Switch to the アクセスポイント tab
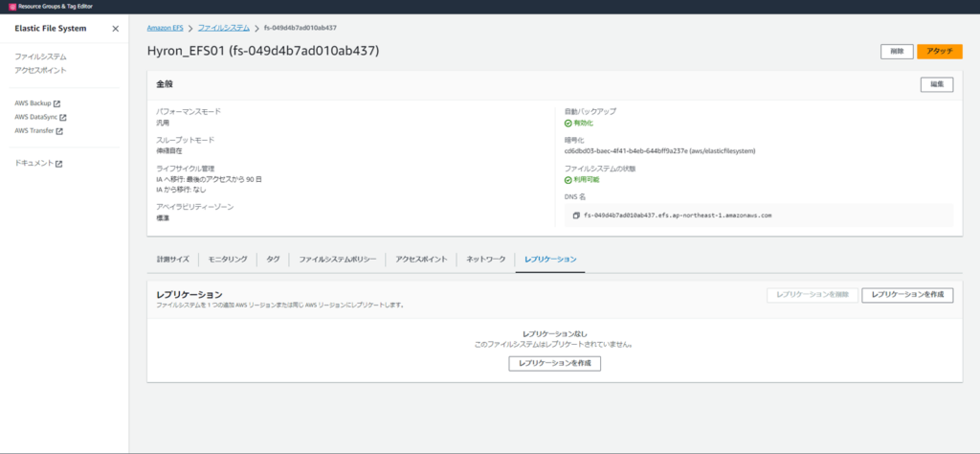This screenshot has width=980, height=454. pyautogui.click(x=421, y=260)
